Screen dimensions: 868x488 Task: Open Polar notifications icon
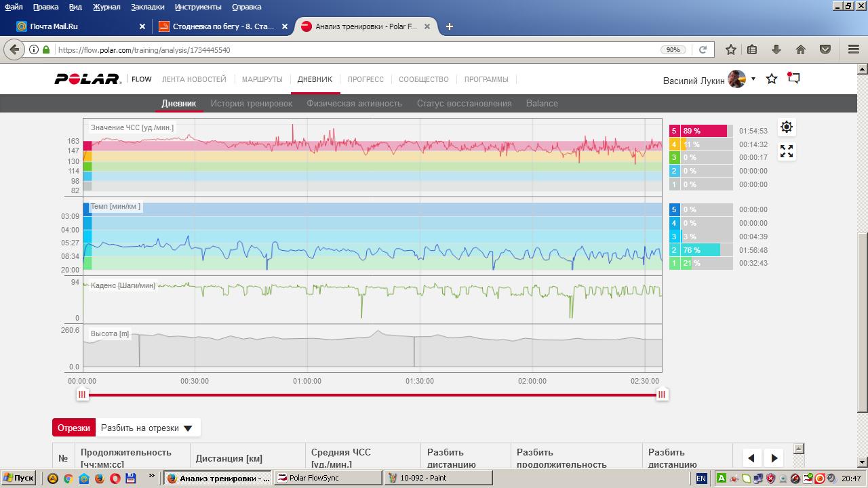tap(793, 79)
